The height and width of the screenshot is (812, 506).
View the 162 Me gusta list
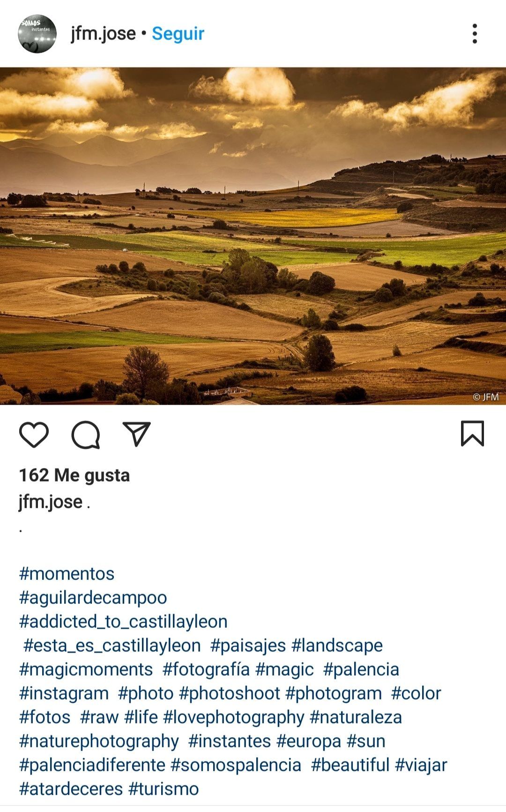tap(74, 475)
